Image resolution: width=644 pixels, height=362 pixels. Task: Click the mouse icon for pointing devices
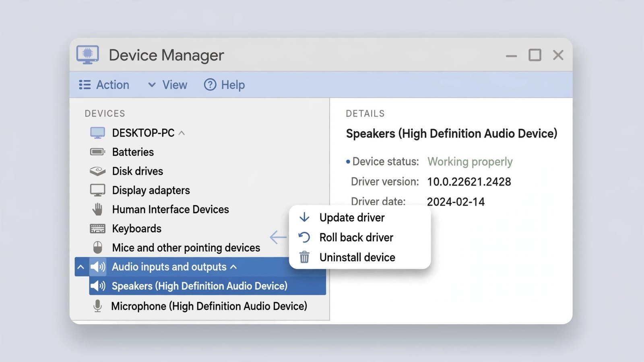97,247
